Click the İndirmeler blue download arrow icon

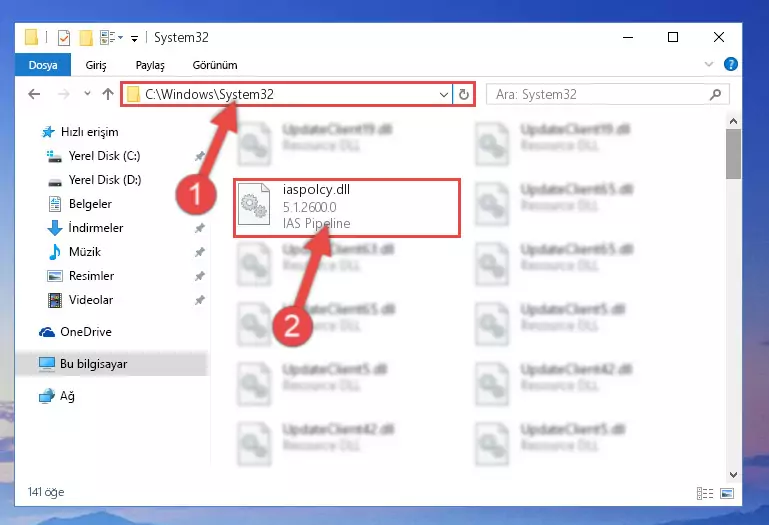point(55,228)
